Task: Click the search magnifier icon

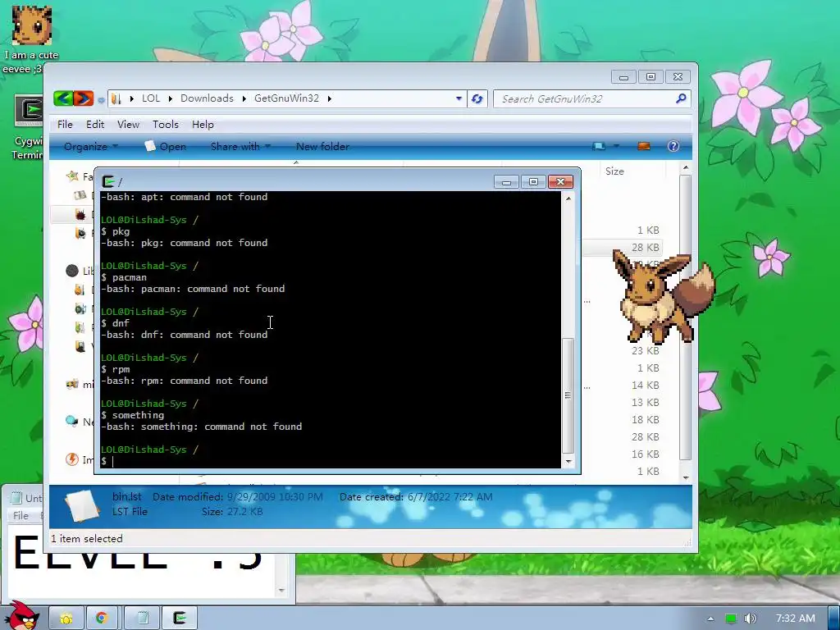Action: pyautogui.click(x=681, y=98)
